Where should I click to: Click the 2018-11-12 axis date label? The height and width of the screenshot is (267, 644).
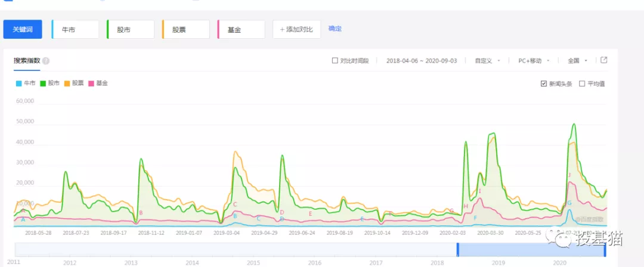pyautogui.click(x=151, y=232)
